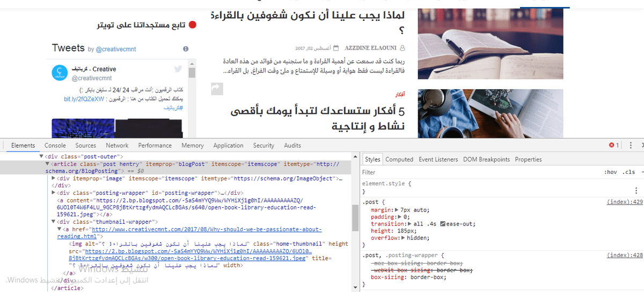
Task: Expand the overflow shorthand property
Action: tap(403, 238)
